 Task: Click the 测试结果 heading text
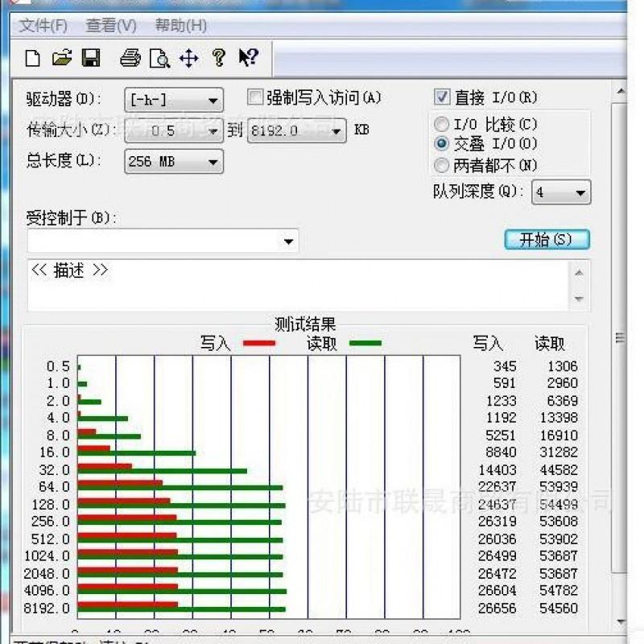(x=305, y=324)
